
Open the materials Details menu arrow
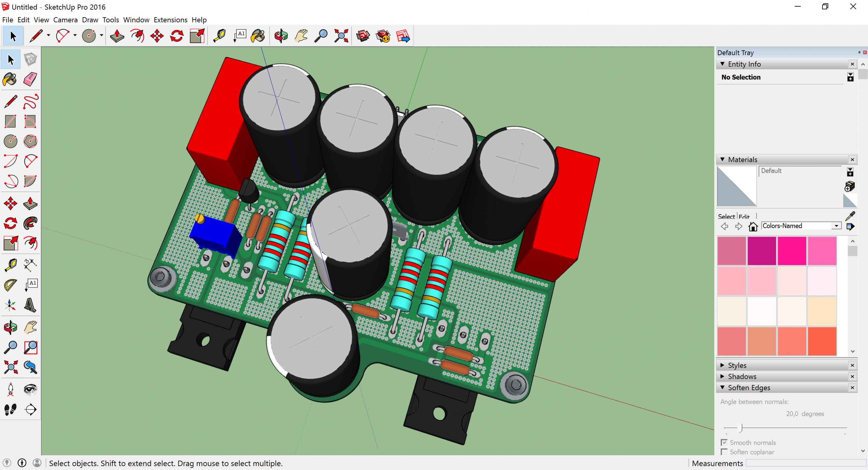pyautogui.click(x=850, y=226)
